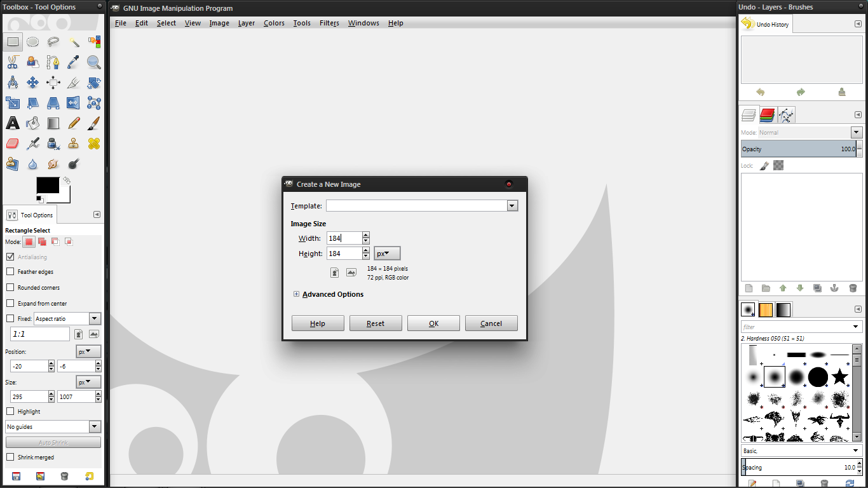
Task: Click the delete layer trash icon
Action: 853,288
